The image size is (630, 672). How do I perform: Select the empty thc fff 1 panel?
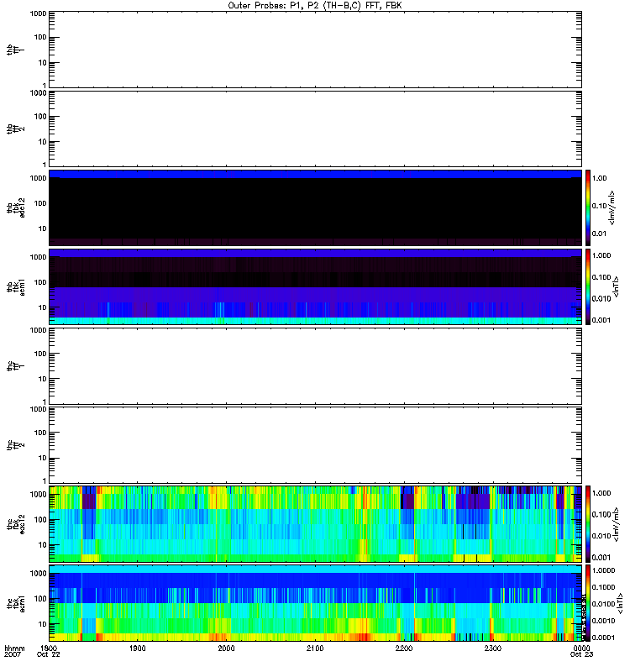[315, 365]
